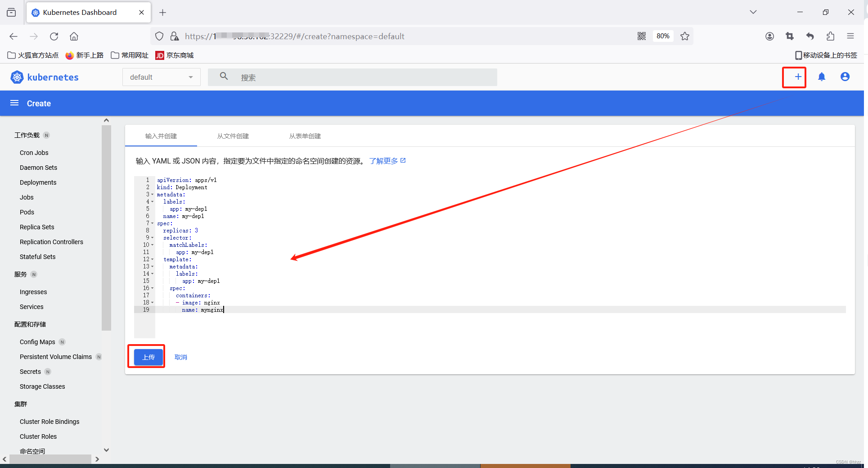Open Pods in sidebar

point(27,212)
